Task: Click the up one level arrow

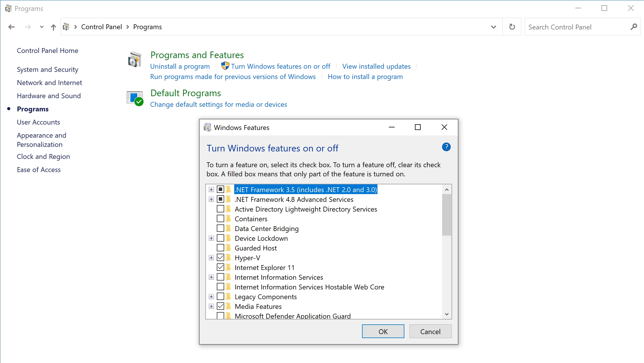Action: pos(53,27)
